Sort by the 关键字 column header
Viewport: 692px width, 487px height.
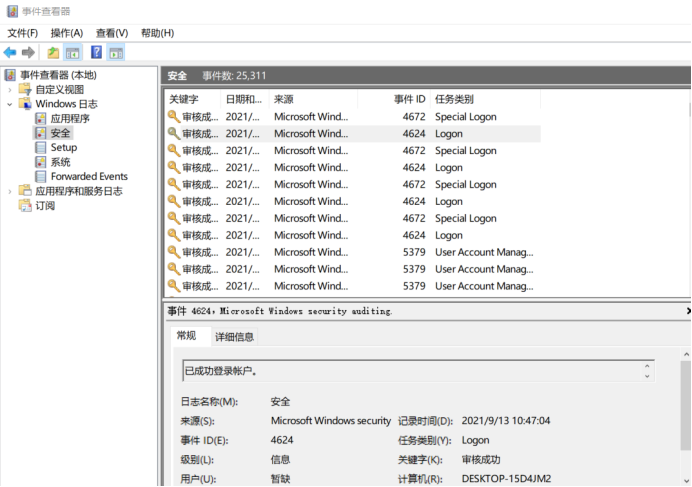[x=192, y=99]
